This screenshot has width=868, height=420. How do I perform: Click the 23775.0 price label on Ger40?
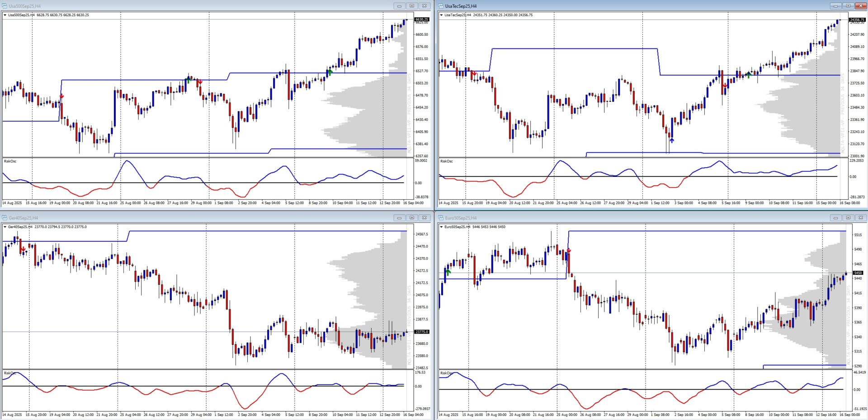[421, 332]
